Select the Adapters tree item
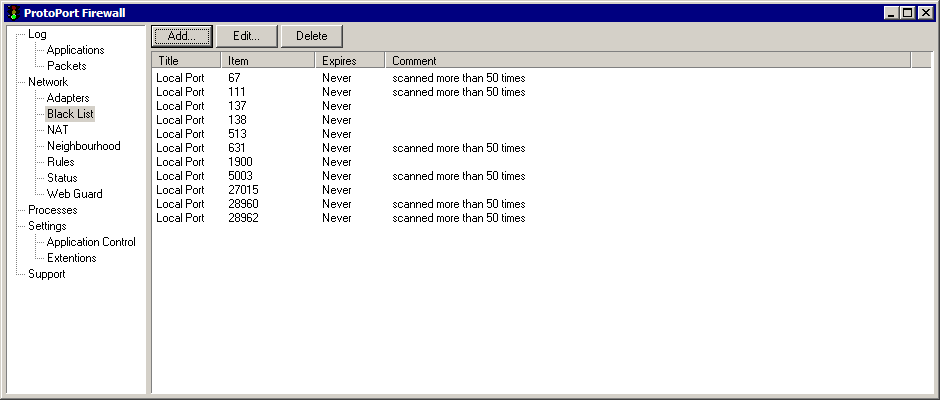Image resolution: width=940 pixels, height=400 pixels. tap(68, 98)
